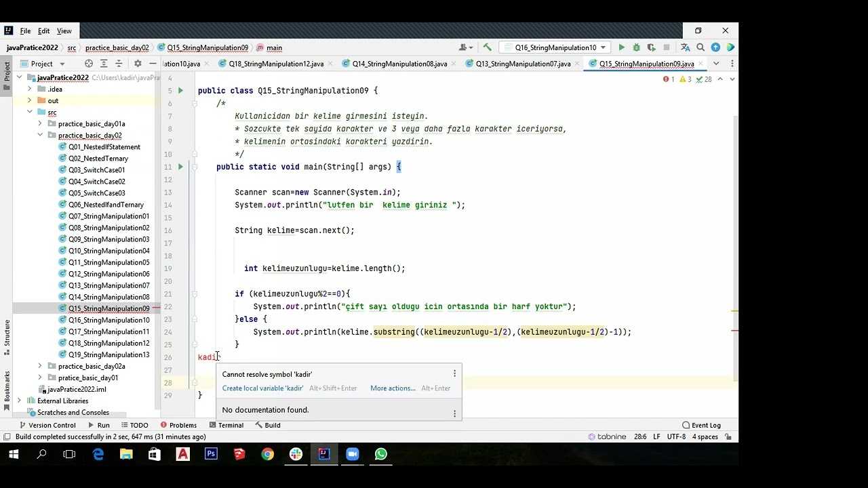Open the run configuration dropdown Q16_StringManipulation10

coord(555,47)
